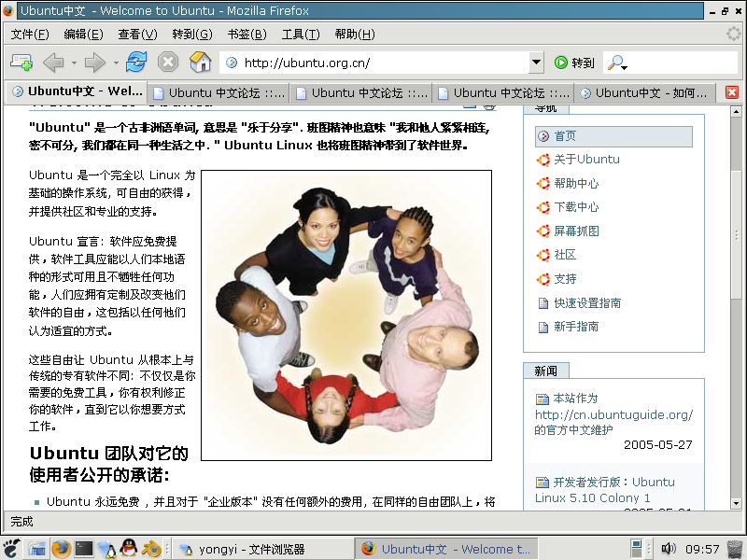Launch Firefox from the panel launcher icon
This screenshot has height=560, width=747.
point(61,549)
